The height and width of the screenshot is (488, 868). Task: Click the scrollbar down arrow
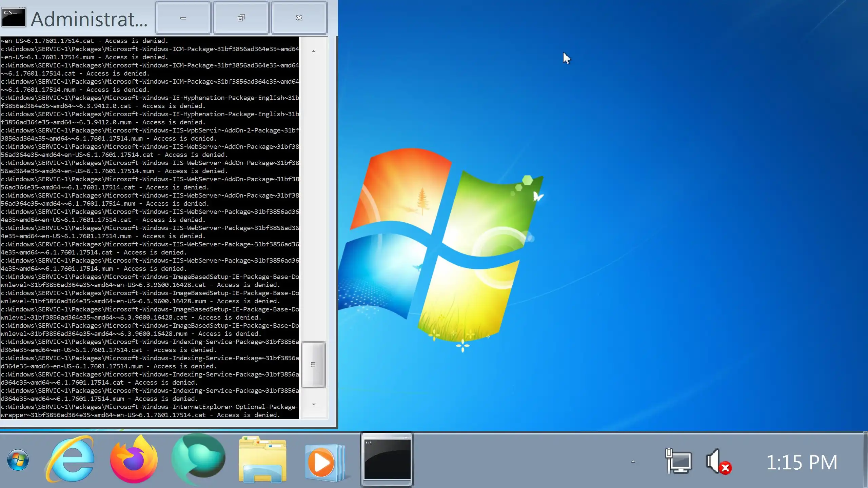pyautogui.click(x=314, y=404)
